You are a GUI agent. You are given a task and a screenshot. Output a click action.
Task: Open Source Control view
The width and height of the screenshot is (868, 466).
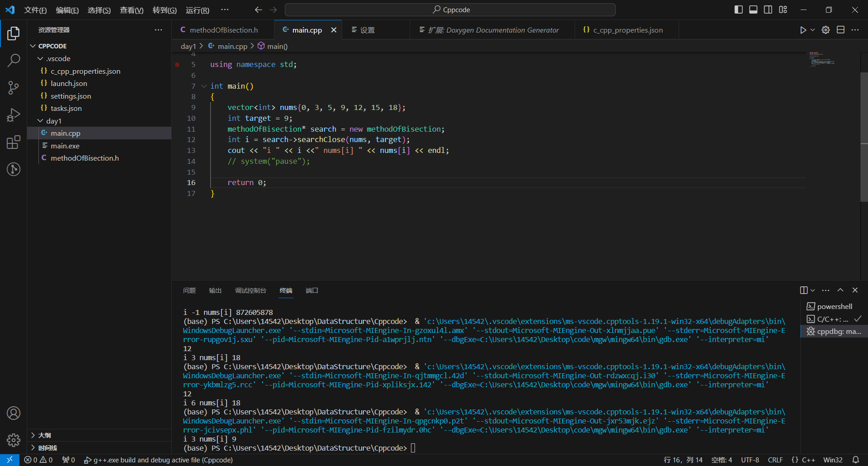click(x=14, y=88)
